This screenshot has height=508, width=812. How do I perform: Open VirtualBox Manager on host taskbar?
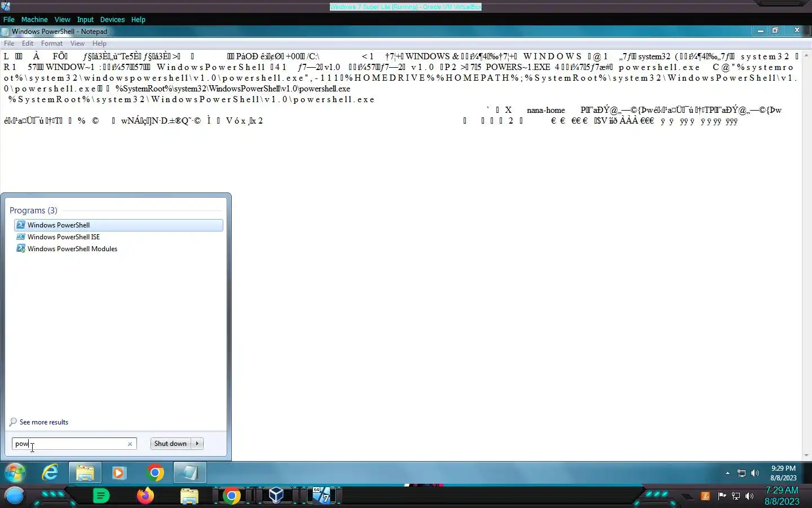tap(276, 496)
